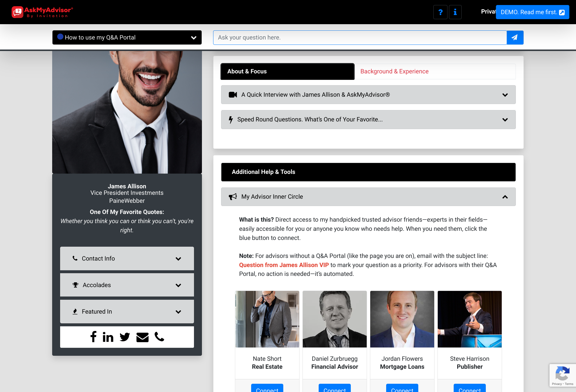The width and height of the screenshot is (576, 392).
Task: Collapse My Advisor Inner Circle section
Action: pyautogui.click(x=368, y=197)
